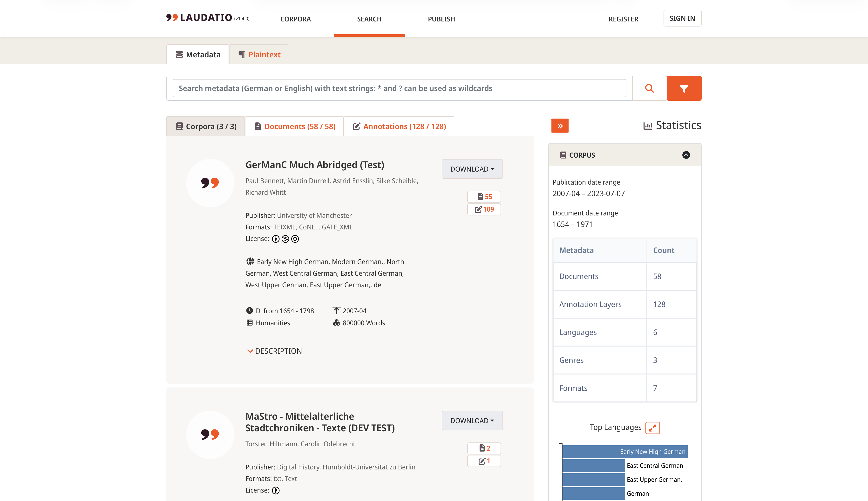Click the GerManC corpus quote logo thumbnail

pos(210,183)
